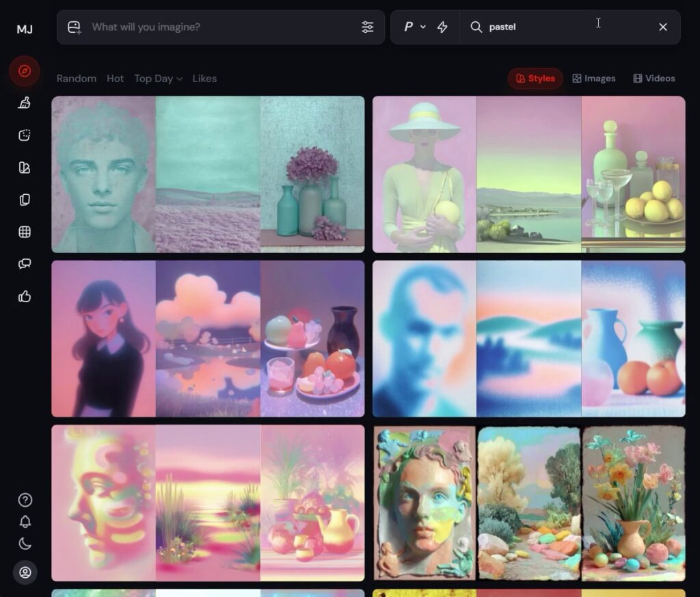Switch view filter to Images
Image resolution: width=700 pixels, height=597 pixels.
click(593, 79)
